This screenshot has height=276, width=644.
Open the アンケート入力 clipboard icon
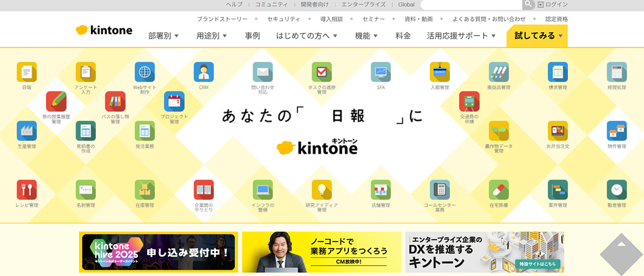click(86, 72)
